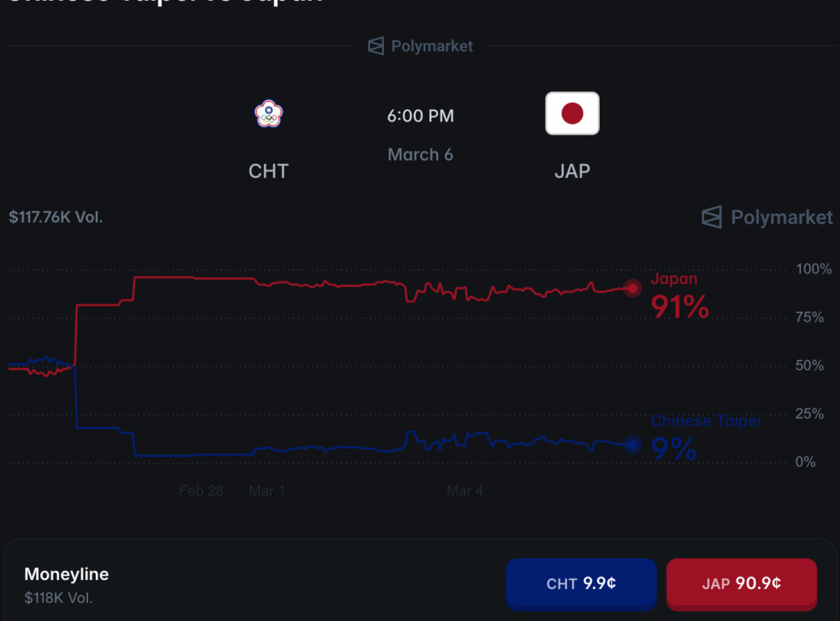Select the red Japan line endpoint dot
840x621 pixels.
(632, 288)
